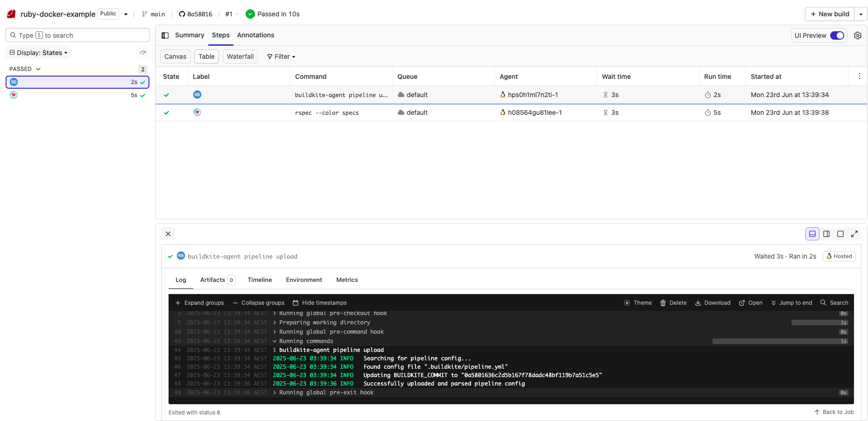The image size is (868, 421).
Task: Click the New build button
Action: [x=830, y=14]
